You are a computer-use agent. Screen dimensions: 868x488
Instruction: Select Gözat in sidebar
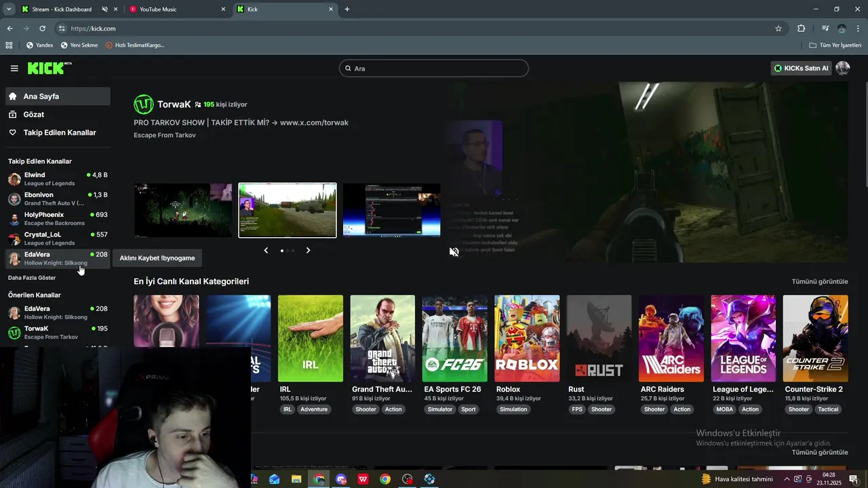pos(58,115)
